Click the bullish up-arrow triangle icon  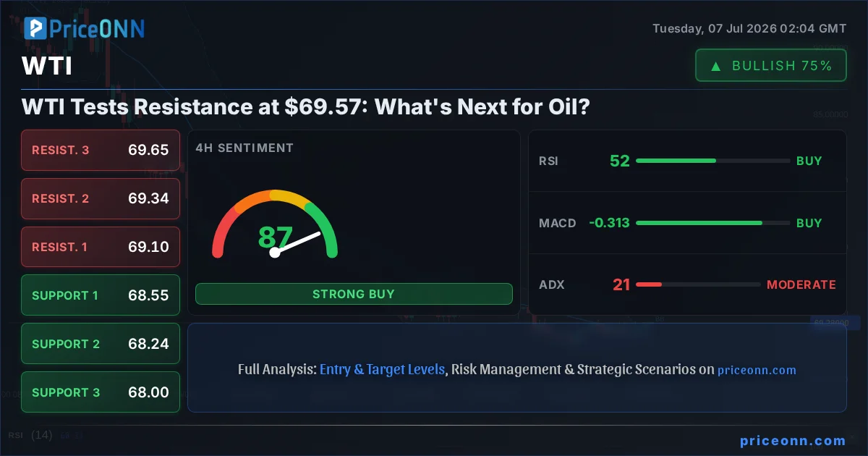[715, 66]
